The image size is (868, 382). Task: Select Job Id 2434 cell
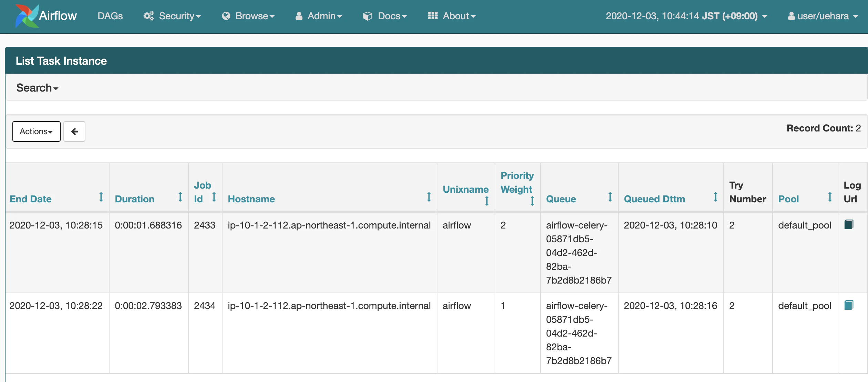(205, 306)
